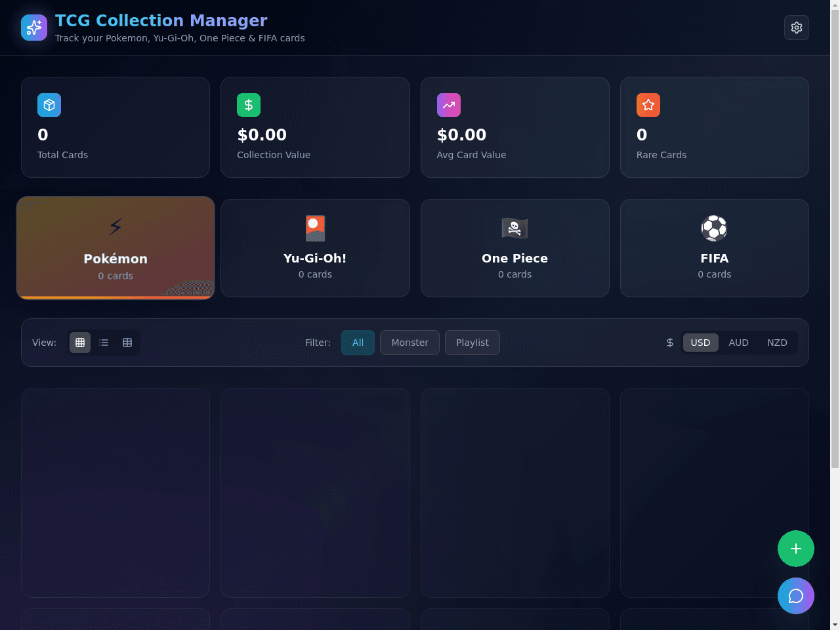Click the Total Cards label
The width and height of the screenshot is (840, 630).
[62, 155]
